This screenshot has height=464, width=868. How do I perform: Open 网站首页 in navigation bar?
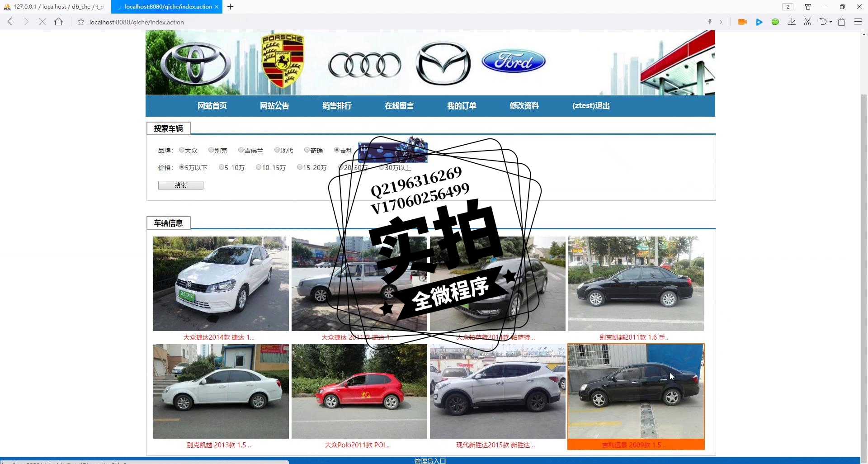pyautogui.click(x=212, y=106)
